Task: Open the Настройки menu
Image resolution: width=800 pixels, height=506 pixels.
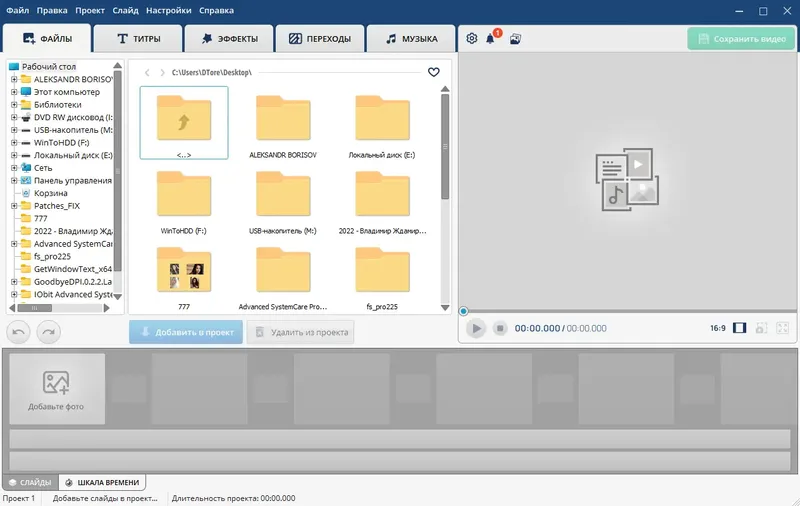Action: pyautogui.click(x=168, y=10)
